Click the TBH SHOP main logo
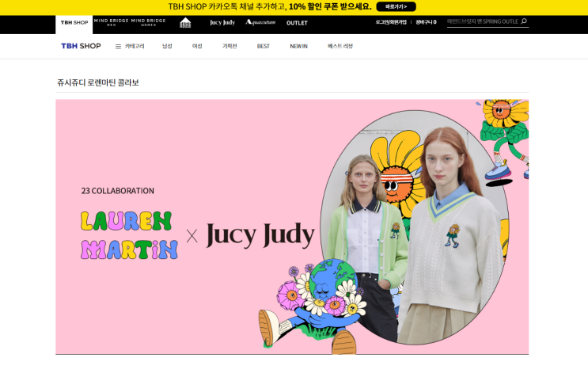 click(81, 46)
